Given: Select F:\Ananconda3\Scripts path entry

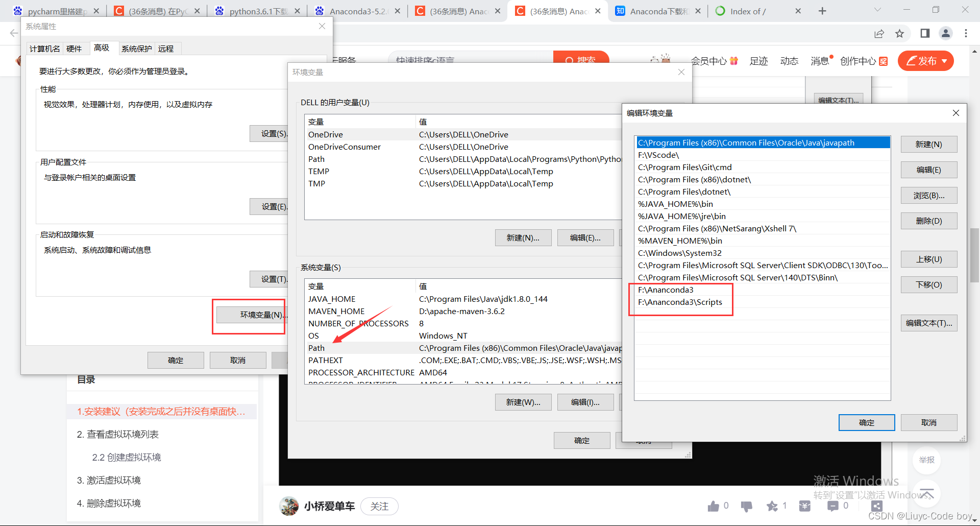Looking at the screenshot, I should click(763, 302).
